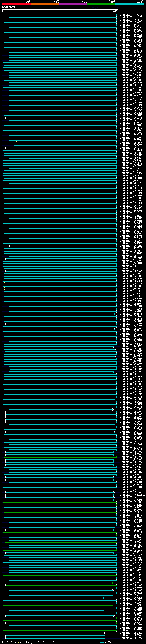
Task: Select hit label UniRef100_C0S1N5
Action: coord(131,610)
